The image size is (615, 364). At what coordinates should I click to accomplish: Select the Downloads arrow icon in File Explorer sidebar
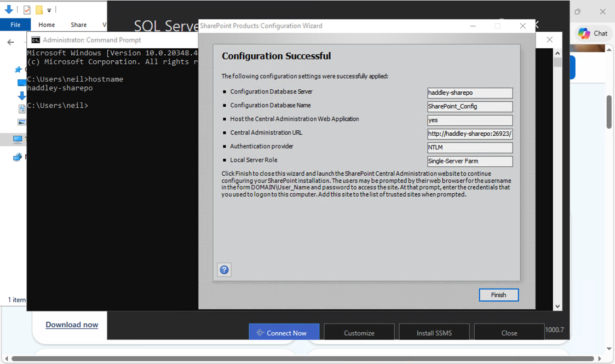click(x=21, y=96)
